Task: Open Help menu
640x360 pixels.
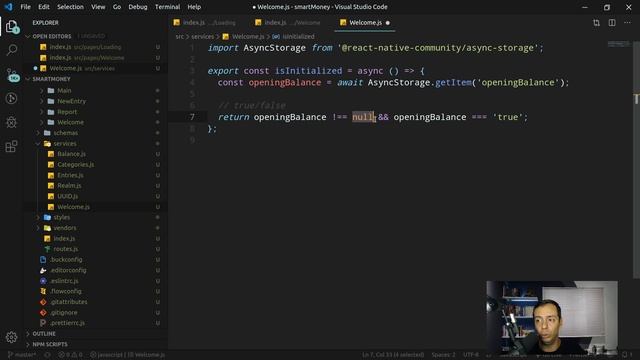Action: (x=194, y=7)
